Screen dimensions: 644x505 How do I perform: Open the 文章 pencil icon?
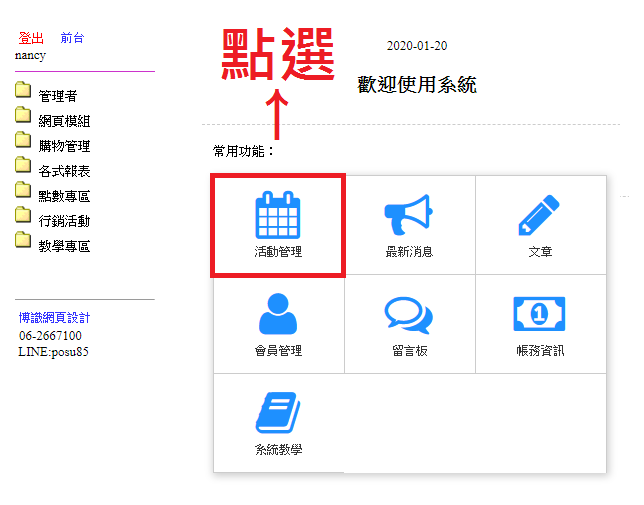tap(540, 214)
